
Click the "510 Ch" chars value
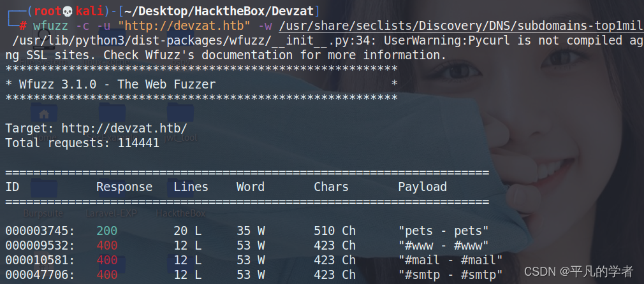[335, 231]
